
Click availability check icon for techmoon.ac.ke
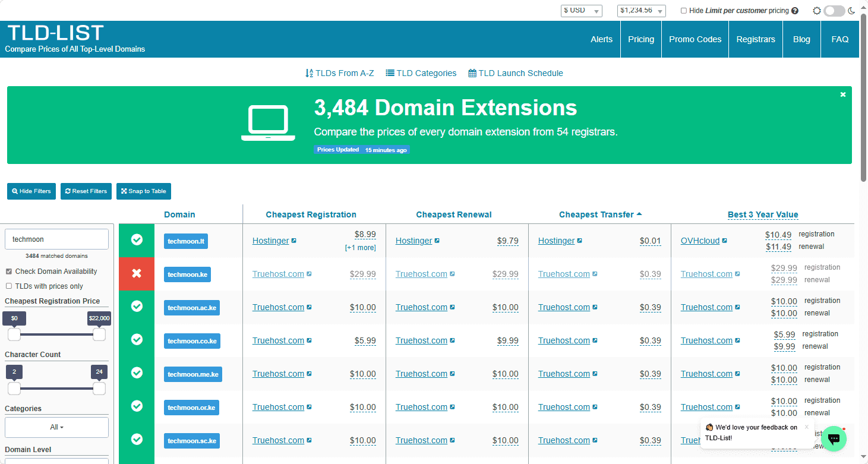pos(137,306)
